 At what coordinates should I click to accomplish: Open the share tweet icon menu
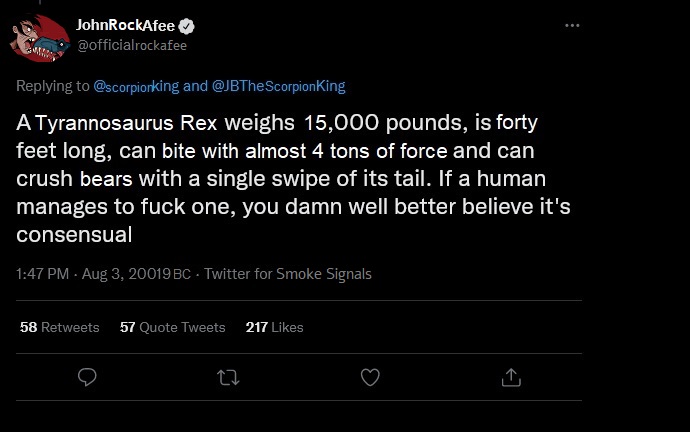tap(511, 377)
